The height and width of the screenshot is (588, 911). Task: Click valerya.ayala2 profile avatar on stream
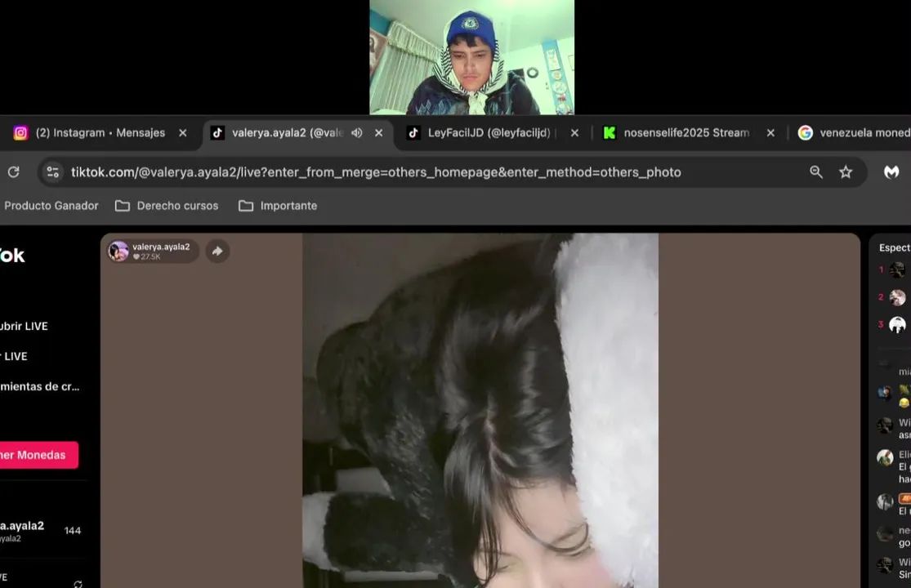118,252
